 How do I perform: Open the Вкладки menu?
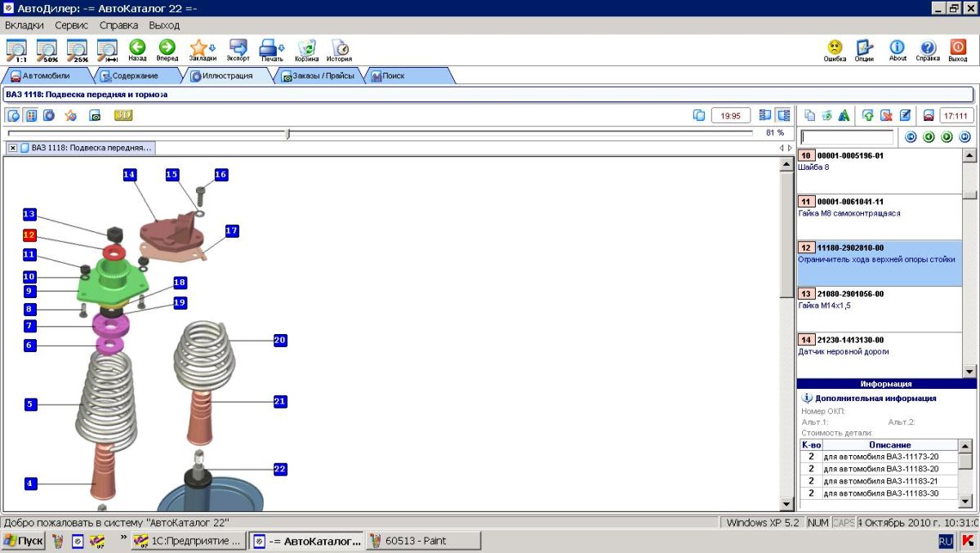pos(24,25)
